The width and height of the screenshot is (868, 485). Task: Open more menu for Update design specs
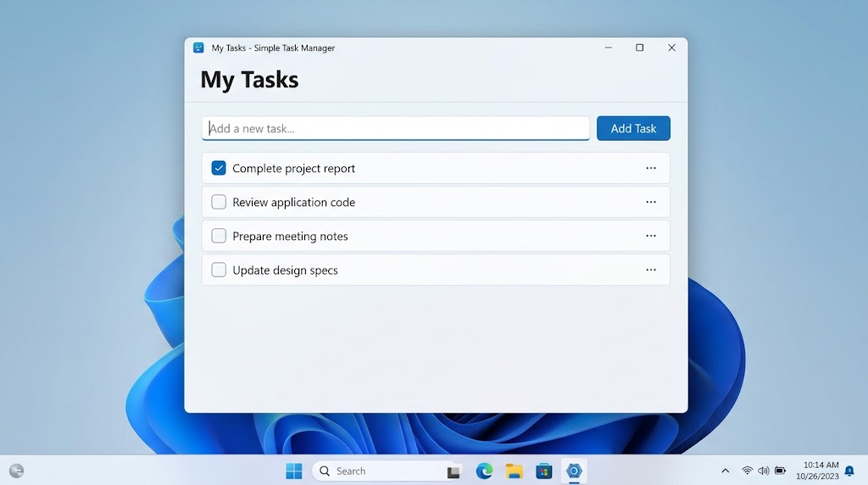click(651, 270)
